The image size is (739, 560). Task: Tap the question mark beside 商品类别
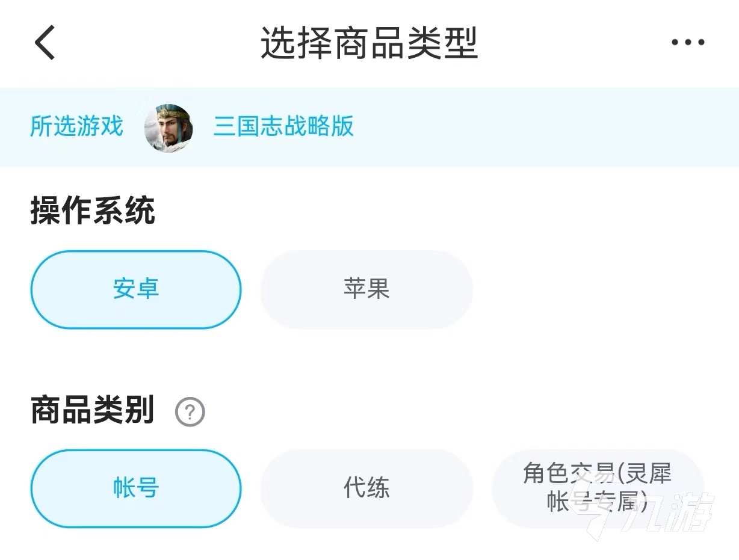(190, 413)
